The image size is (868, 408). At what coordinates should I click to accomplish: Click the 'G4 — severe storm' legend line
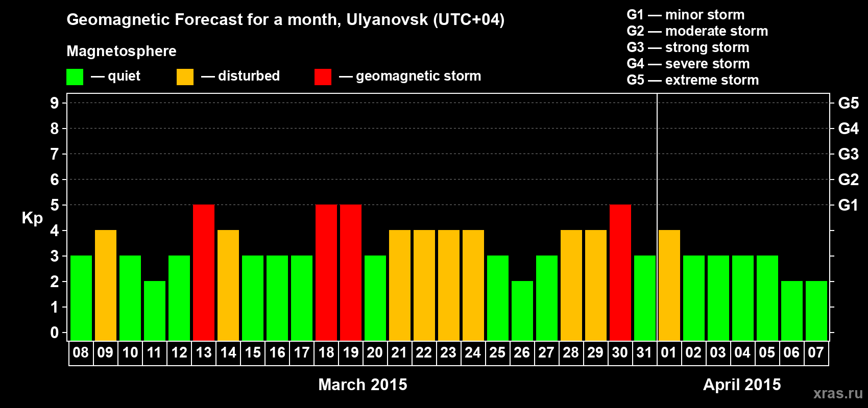click(688, 64)
